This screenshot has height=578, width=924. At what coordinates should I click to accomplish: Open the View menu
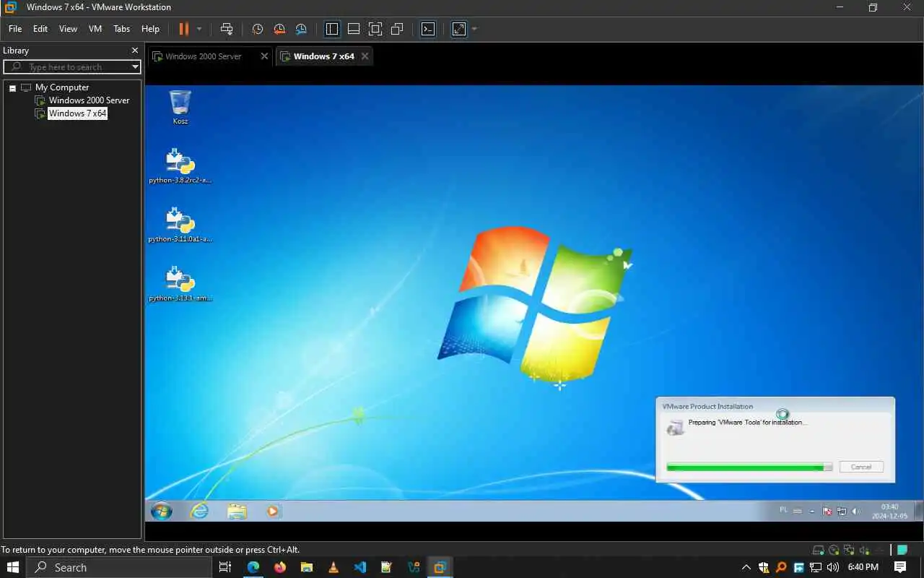tap(68, 29)
